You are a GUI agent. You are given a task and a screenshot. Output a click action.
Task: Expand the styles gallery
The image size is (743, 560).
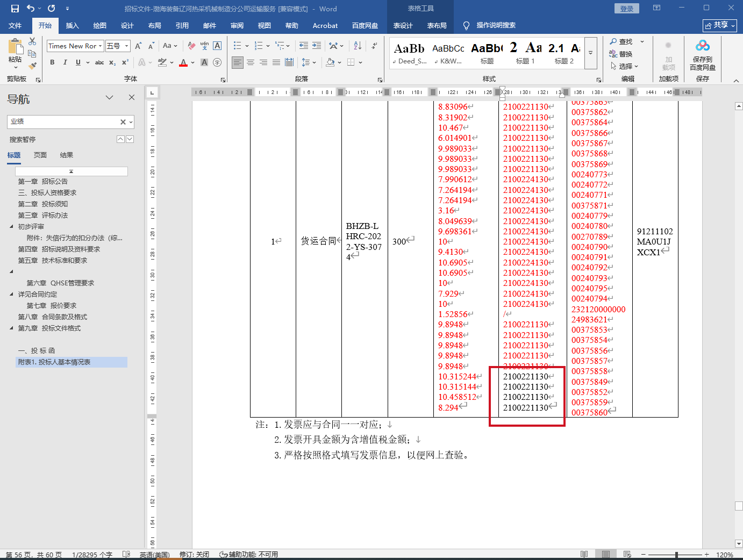pyautogui.click(x=590, y=53)
